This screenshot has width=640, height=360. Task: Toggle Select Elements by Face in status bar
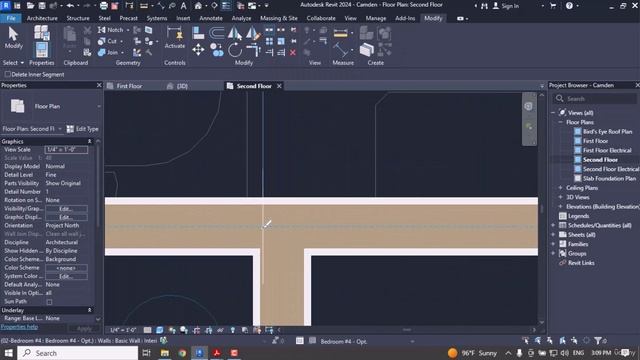coord(562,340)
